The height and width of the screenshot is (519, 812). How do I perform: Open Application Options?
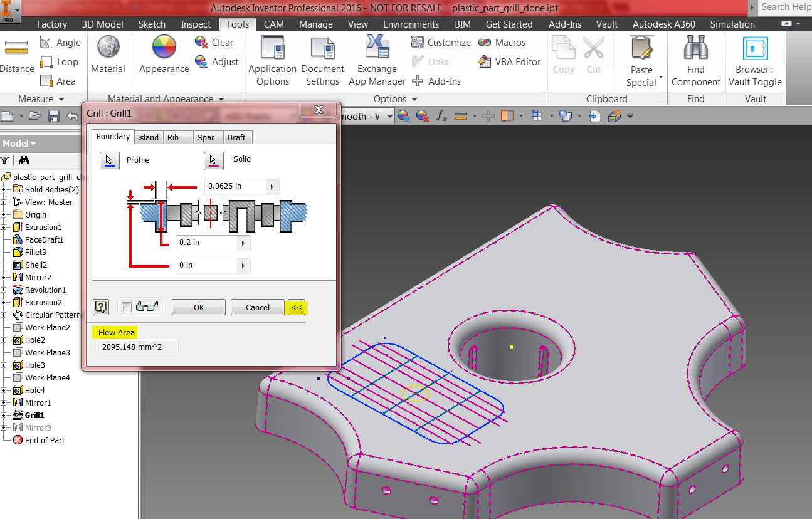[x=272, y=61]
